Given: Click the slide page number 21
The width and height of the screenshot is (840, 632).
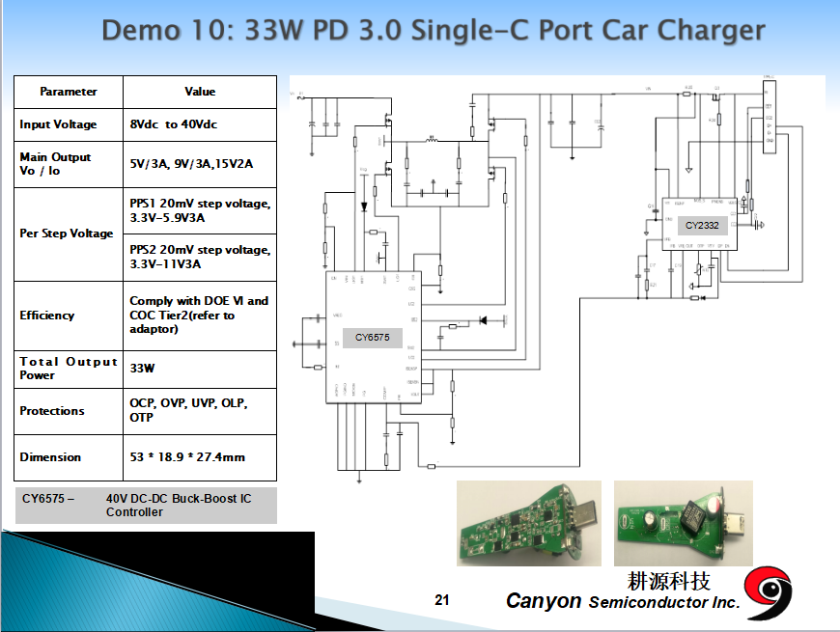Looking at the screenshot, I should click(442, 600).
